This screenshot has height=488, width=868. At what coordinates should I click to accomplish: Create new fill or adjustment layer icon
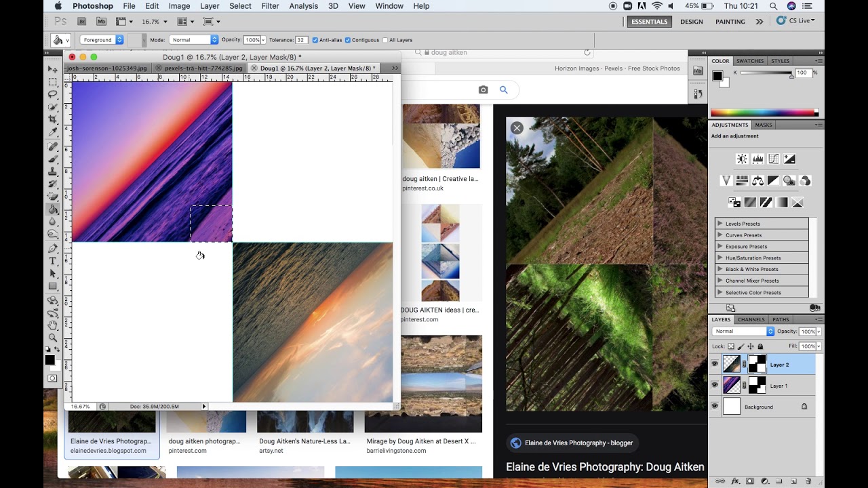(x=764, y=482)
